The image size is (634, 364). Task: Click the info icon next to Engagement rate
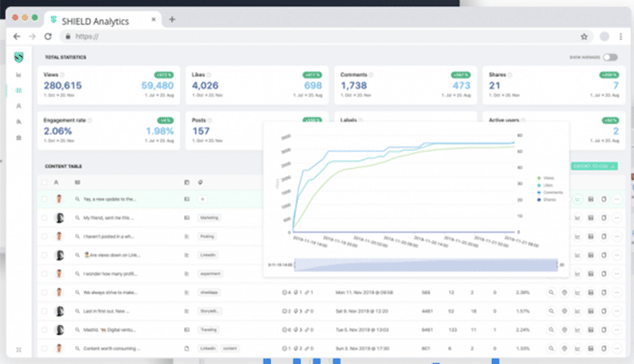pyautogui.click(x=90, y=119)
